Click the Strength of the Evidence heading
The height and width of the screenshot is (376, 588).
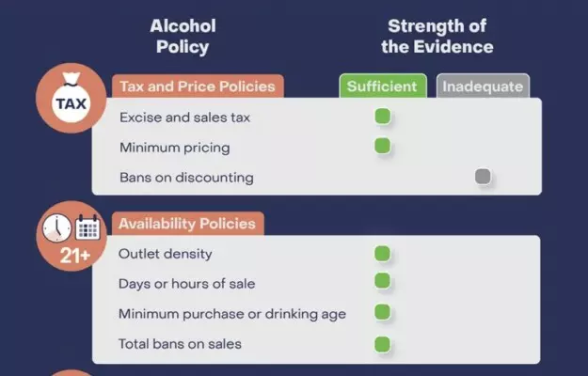coord(437,37)
